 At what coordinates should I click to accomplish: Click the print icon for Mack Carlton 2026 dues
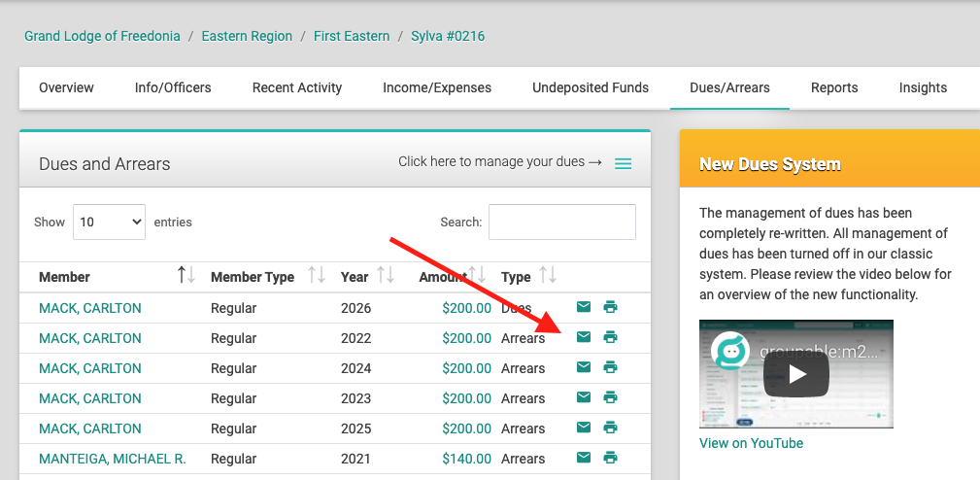pyautogui.click(x=610, y=307)
